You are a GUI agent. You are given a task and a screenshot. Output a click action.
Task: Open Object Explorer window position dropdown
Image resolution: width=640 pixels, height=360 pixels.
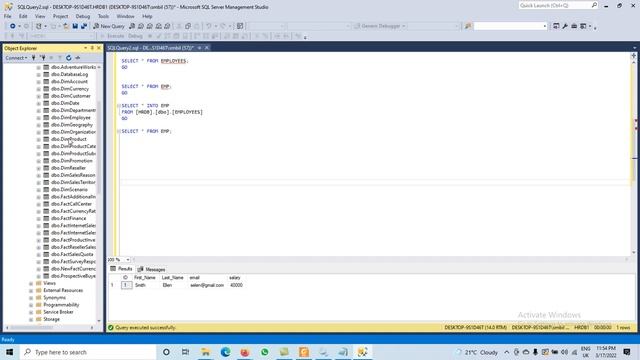[x=86, y=48]
